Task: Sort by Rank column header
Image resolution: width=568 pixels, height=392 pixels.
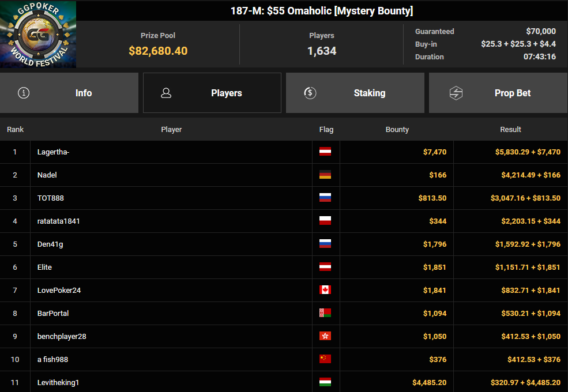Action: [x=15, y=129]
